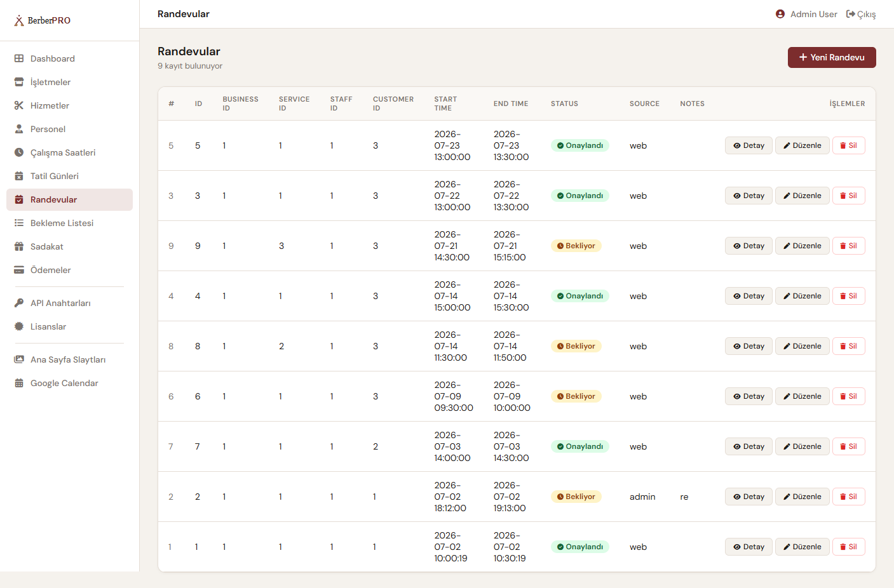Click the scissors icon for Hizmetler

pyautogui.click(x=19, y=105)
